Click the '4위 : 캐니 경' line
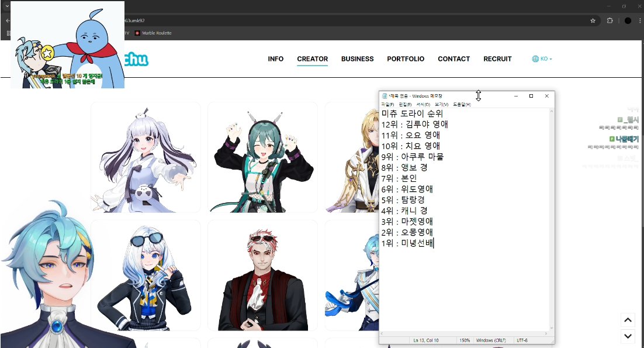644x348 pixels. [x=404, y=211]
